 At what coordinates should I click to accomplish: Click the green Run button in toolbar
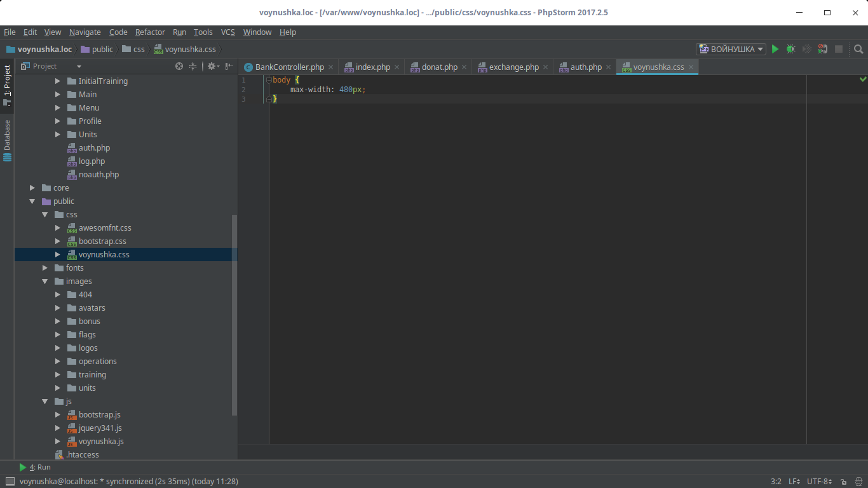(775, 49)
